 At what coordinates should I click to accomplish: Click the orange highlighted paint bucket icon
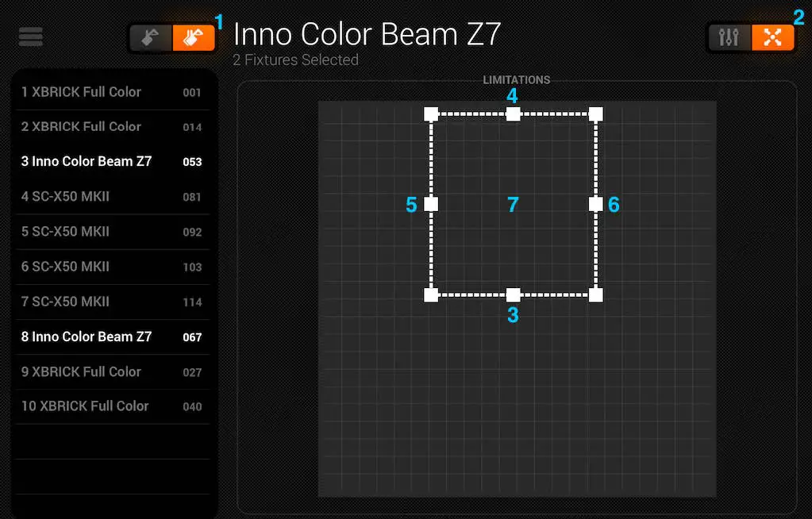click(194, 37)
